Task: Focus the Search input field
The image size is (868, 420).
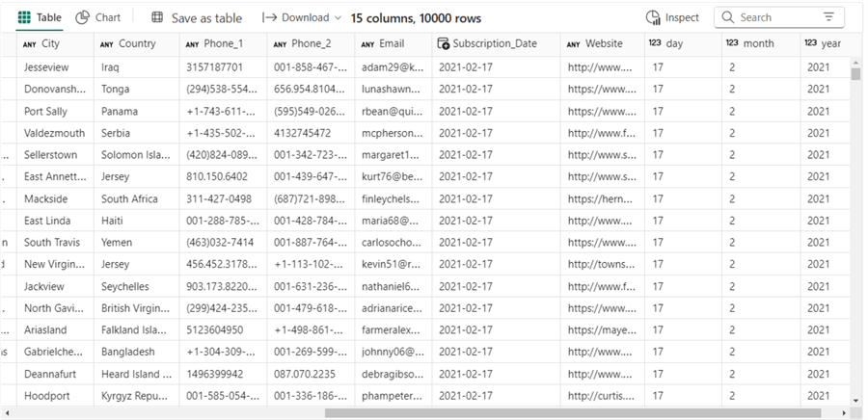Action: coord(776,17)
